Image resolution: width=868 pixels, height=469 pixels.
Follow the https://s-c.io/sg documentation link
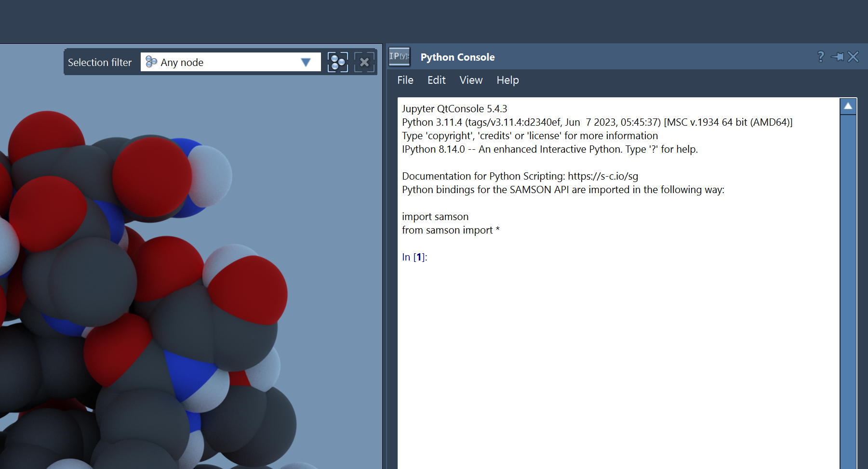[x=602, y=176]
